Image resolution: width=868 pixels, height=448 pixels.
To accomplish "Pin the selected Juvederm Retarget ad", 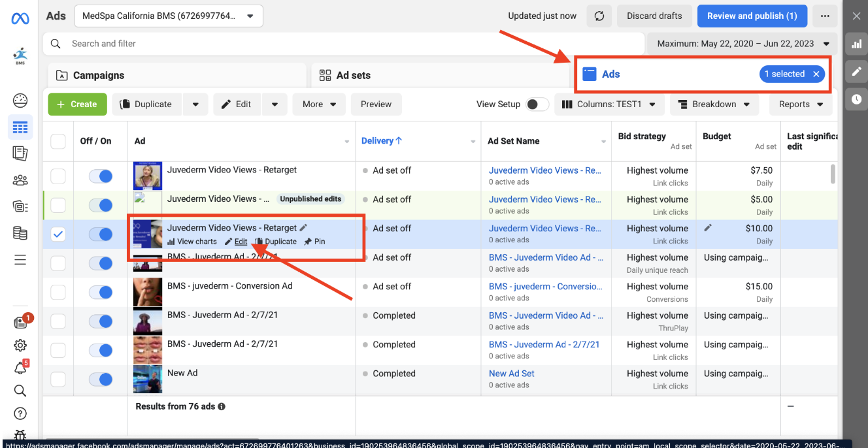I will (x=314, y=242).
